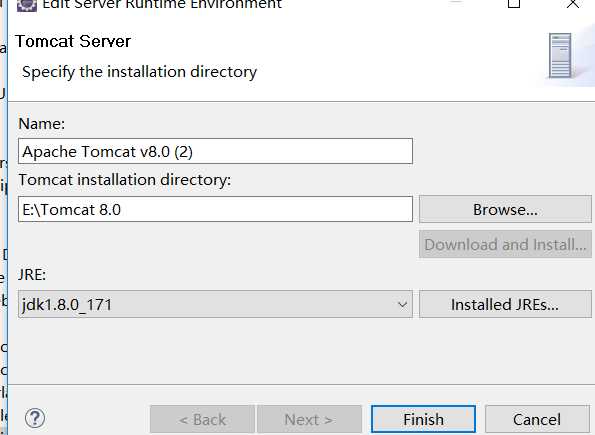Click Browse to choose Tomcat directory
The height and width of the screenshot is (435, 595).
click(x=505, y=209)
